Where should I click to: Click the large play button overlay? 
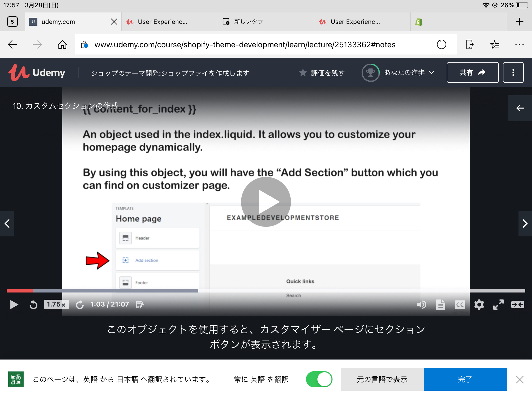tap(266, 202)
